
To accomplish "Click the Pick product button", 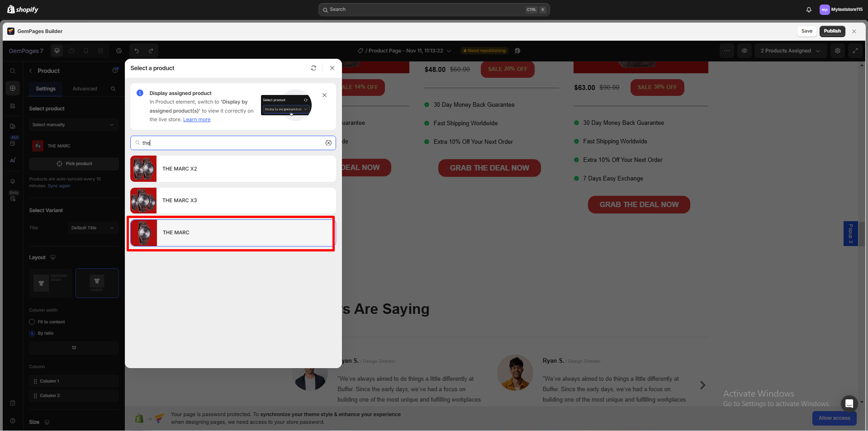I will (x=74, y=164).
